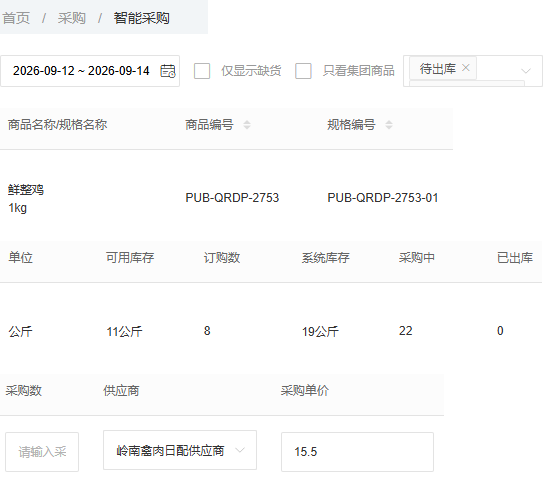
Task: Click the 商品名称/规格名称 column header
Action: pos(57,125)
